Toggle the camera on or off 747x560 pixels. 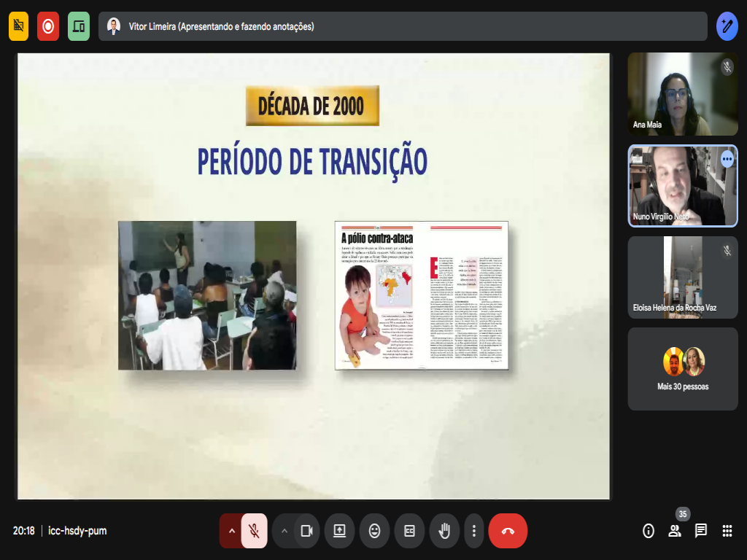(307, 531)
